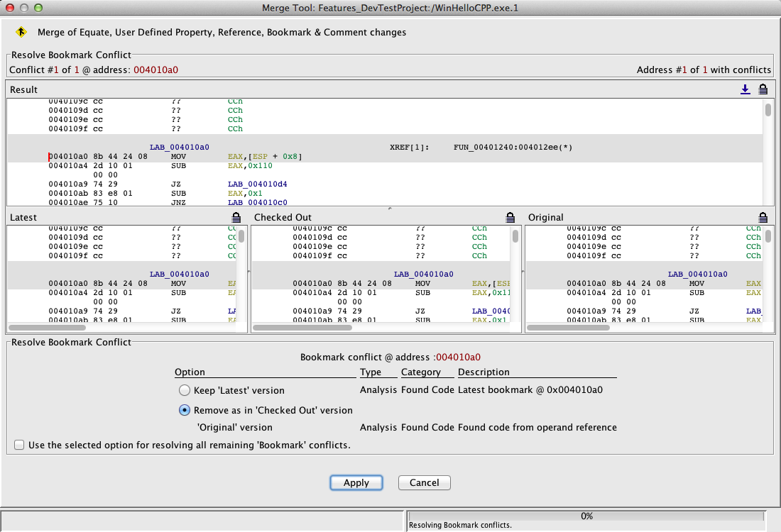Enable use selected option for remaining conflicts
The height and width of the screenshot is (532, 781).
click(19, 445)
